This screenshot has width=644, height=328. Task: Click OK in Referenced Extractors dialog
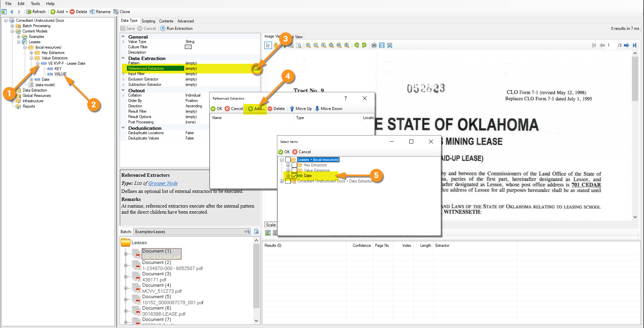click(216, 109)
